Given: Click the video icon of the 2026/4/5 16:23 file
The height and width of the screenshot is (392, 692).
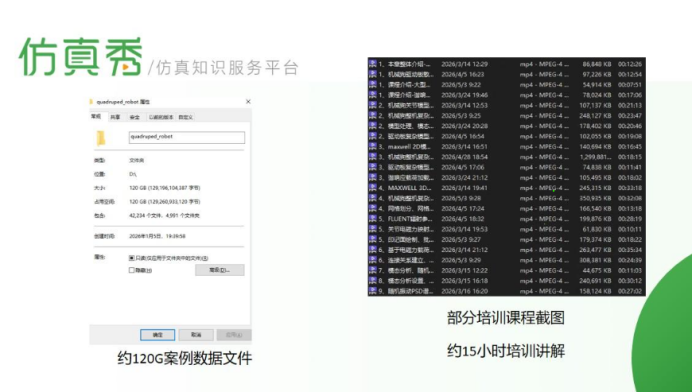Looking at the screenshot, I should click(x=373, y=74).
